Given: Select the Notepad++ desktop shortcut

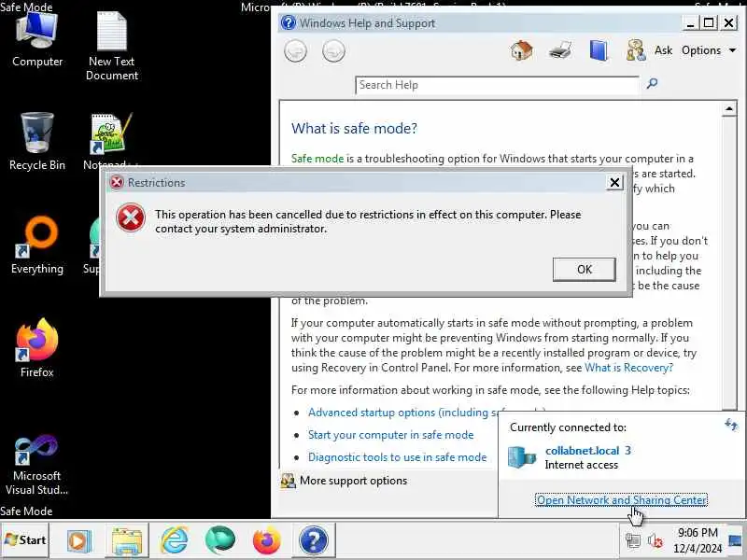Looking at the screenshot, I should [110, 141].
